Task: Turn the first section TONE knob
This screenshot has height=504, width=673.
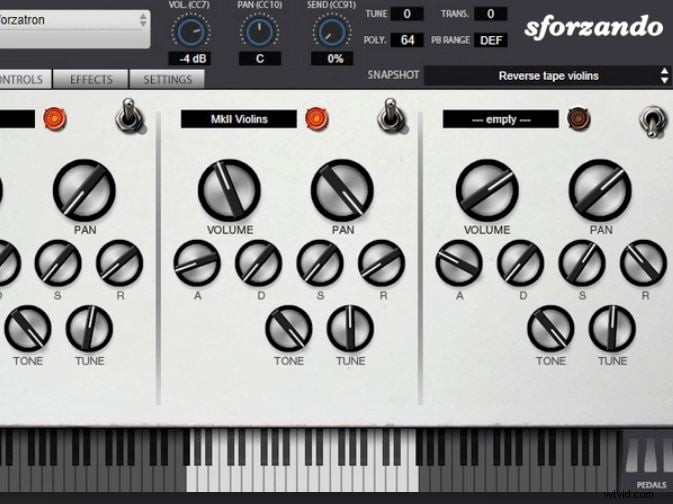Action: [28, 329]
